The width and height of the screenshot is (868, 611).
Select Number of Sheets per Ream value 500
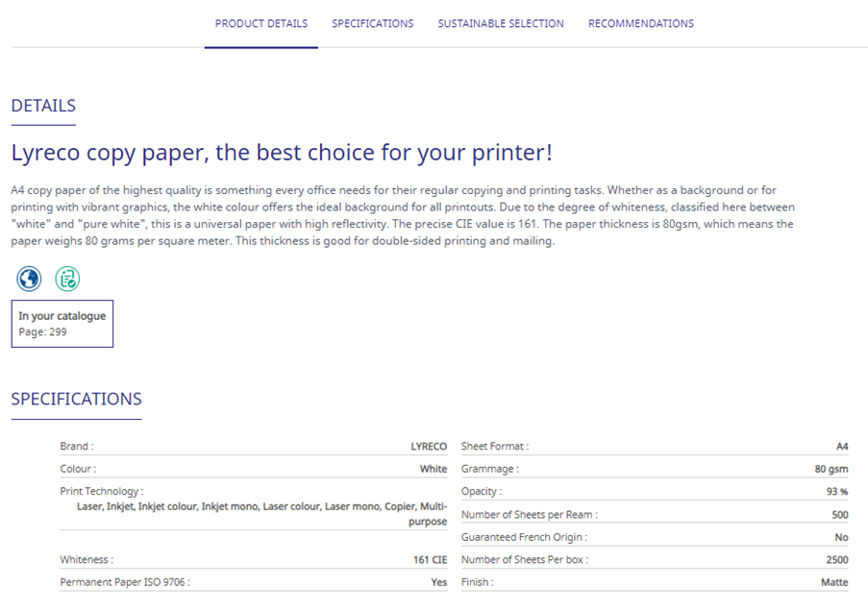[840, 515]
